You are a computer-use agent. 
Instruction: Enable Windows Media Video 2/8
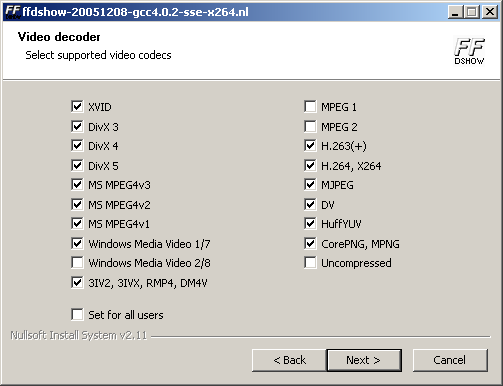[x=77, y=263]
